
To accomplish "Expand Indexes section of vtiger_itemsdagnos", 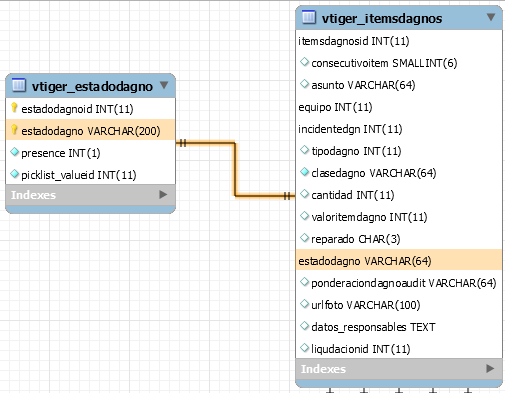I will point(490,369).
